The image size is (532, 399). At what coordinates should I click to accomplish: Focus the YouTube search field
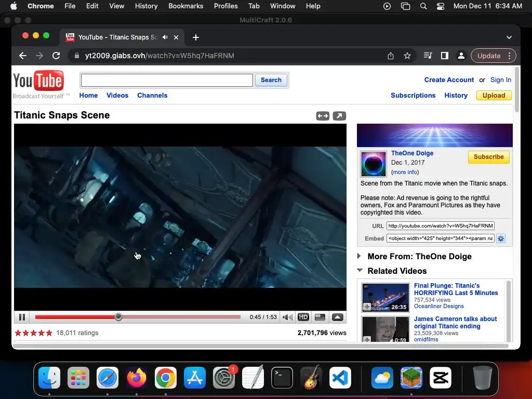(167, 80)
